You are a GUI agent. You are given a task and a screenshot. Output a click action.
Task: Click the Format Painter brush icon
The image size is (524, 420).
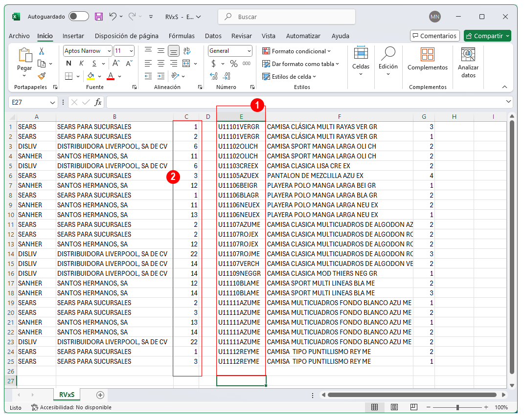42,76
